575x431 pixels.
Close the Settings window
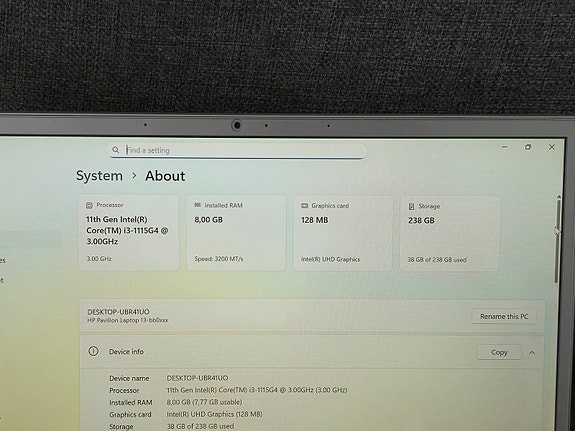552,147
